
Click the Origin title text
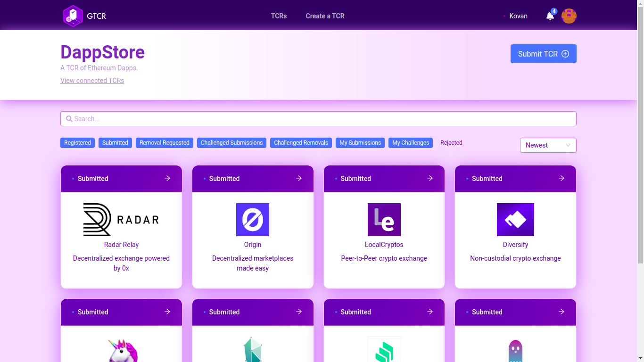coord(253,245)
